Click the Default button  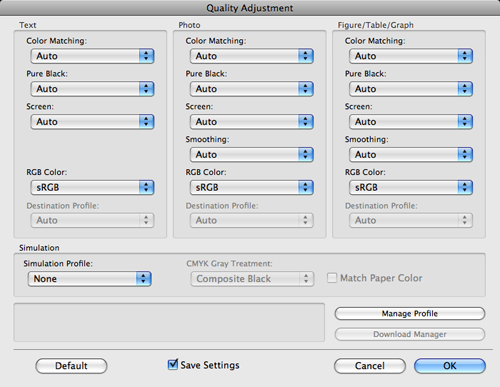[71, 366]
